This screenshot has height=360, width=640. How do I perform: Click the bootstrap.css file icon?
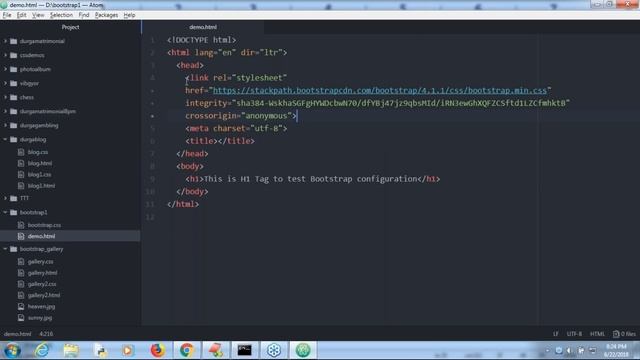point(21,225)
